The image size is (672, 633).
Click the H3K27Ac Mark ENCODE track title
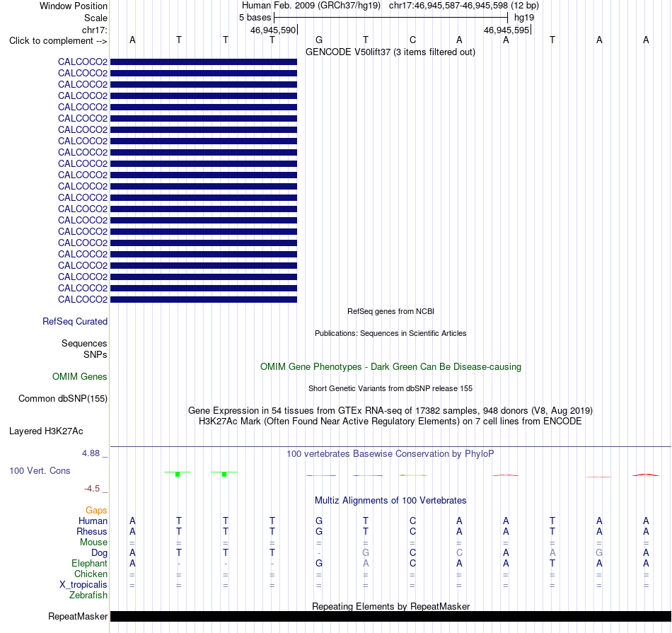pyautogui.click(x=390, y=422)
